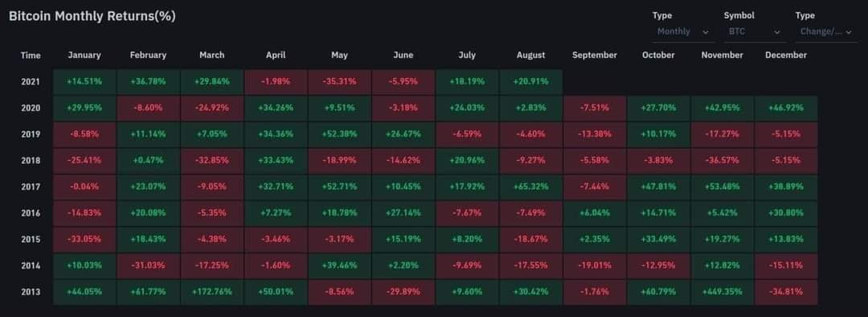Open the Monthly type dropdown
Image resolution: width=868 pixels, height=317 pixels.
[x=683, y=32]
